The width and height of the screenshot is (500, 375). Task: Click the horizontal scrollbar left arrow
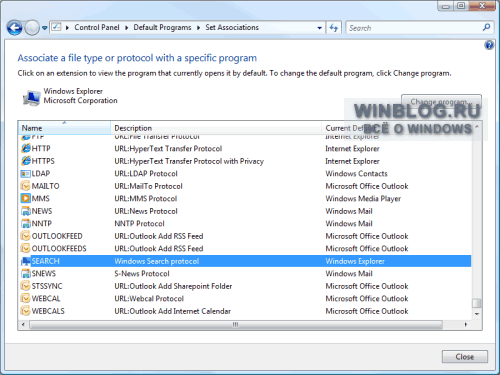23,324
